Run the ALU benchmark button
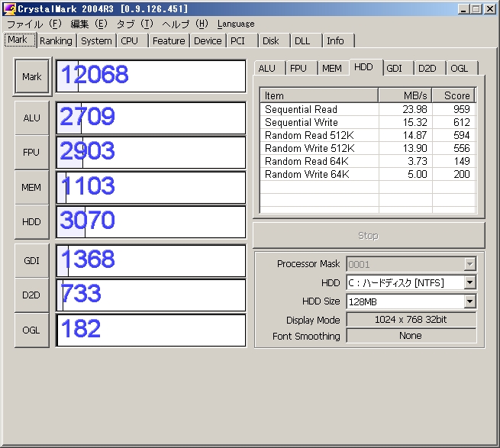 32,118
